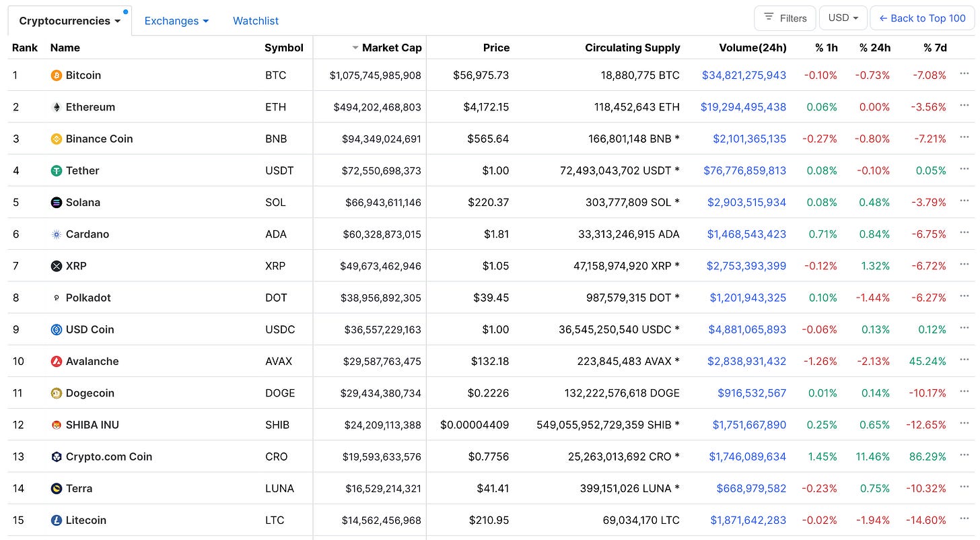Click SHIBA INU price $0.00004409
This screenshot has height=540, width=980.
[475, 425]
